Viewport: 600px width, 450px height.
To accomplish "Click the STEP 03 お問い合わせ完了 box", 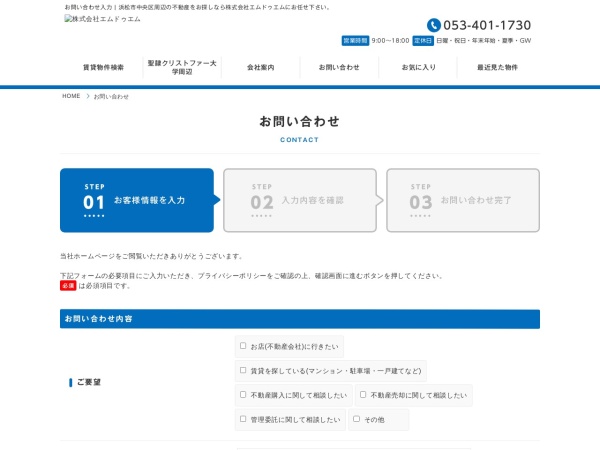I will [x=463, y=200].
